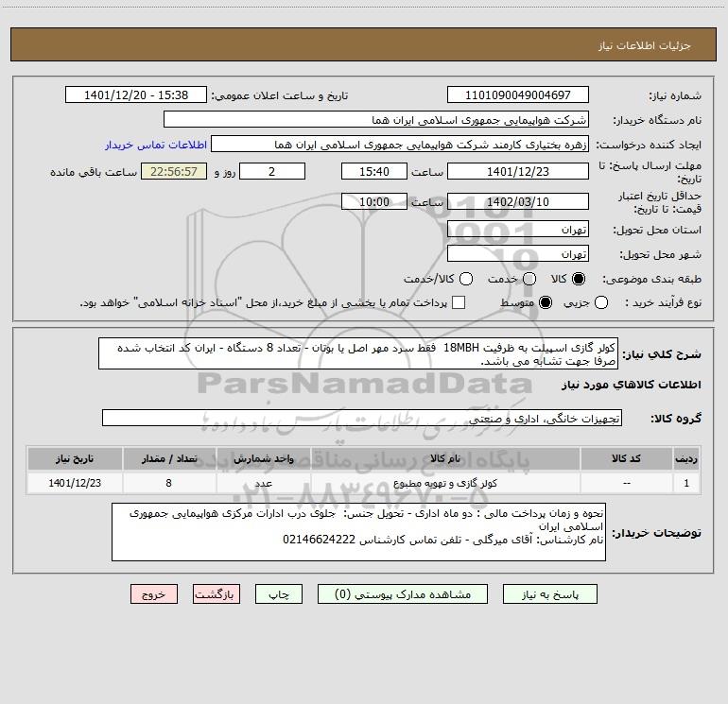The width and height of the screenshot is (728, 704).
Task: Toggle the Islamic treasury payment checkbox
Action: point(459,302)
